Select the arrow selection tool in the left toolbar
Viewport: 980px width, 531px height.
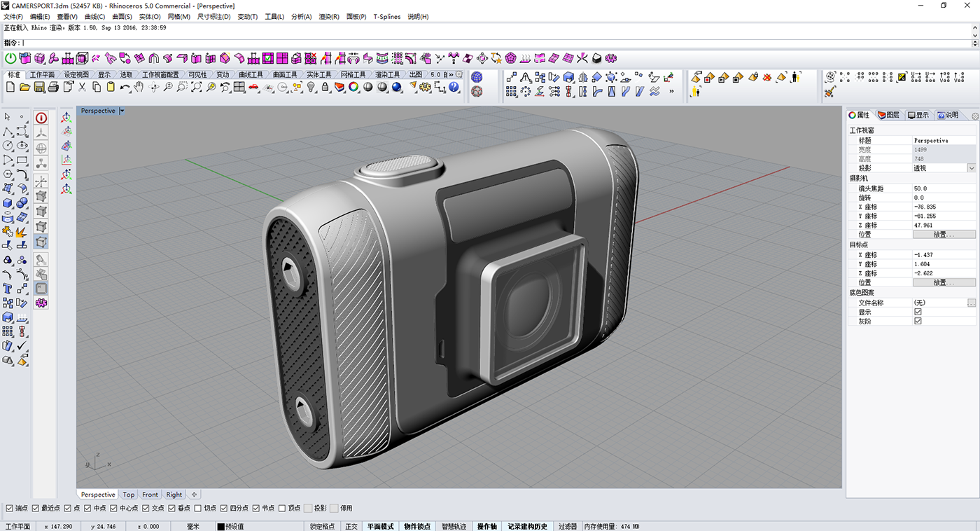[x=8, y=116]
